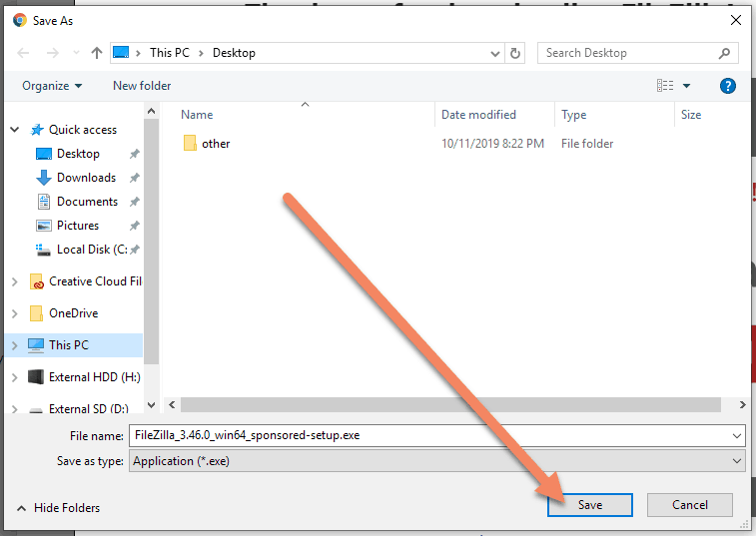
Task: Click the pin icon next to Downloads
Action: click(x=135, y=178)
